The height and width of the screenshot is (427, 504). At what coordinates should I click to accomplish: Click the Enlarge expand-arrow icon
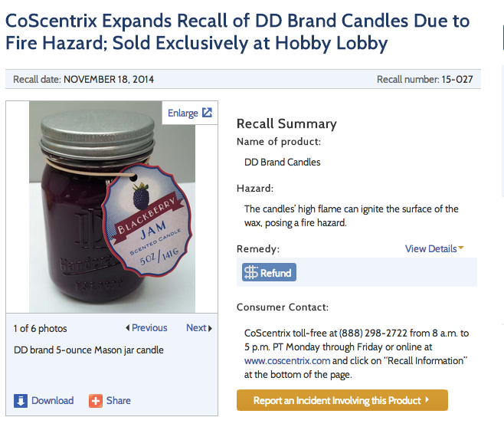tap(207, 113)
